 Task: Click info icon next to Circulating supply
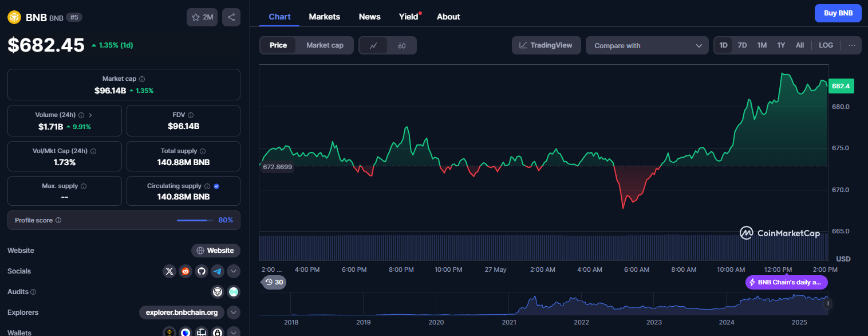click(207, 186)
